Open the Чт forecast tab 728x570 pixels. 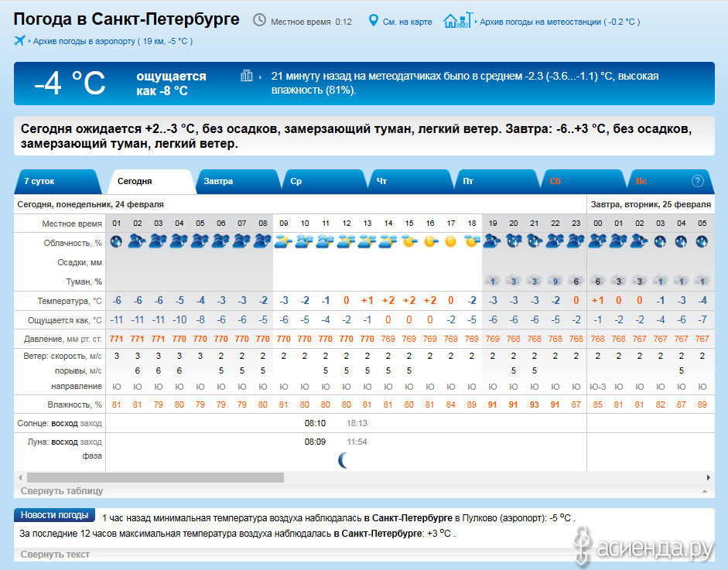[411, 182]
